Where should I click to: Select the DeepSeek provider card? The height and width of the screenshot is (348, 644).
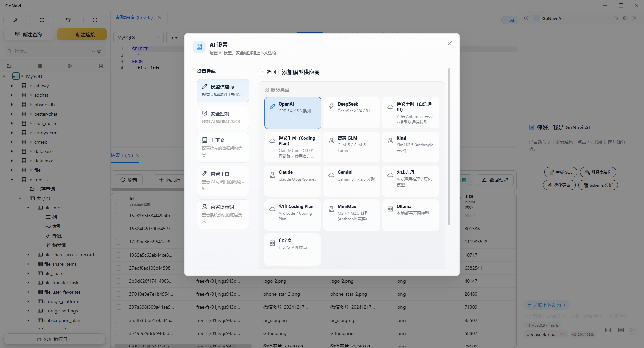click(x=352, y=113)
